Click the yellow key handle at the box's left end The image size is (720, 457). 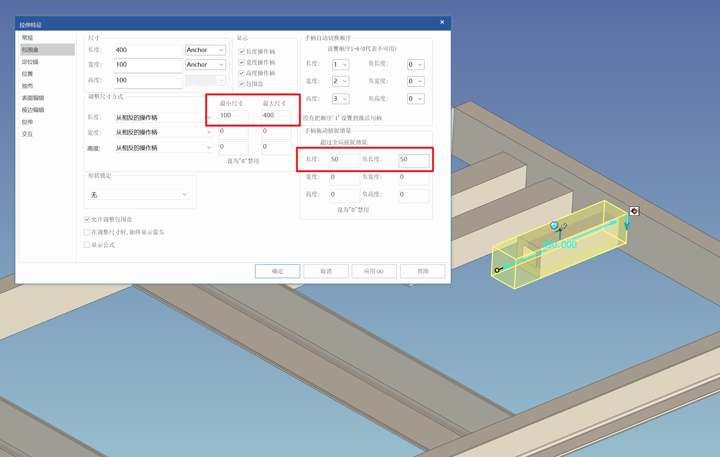[498, 270]
